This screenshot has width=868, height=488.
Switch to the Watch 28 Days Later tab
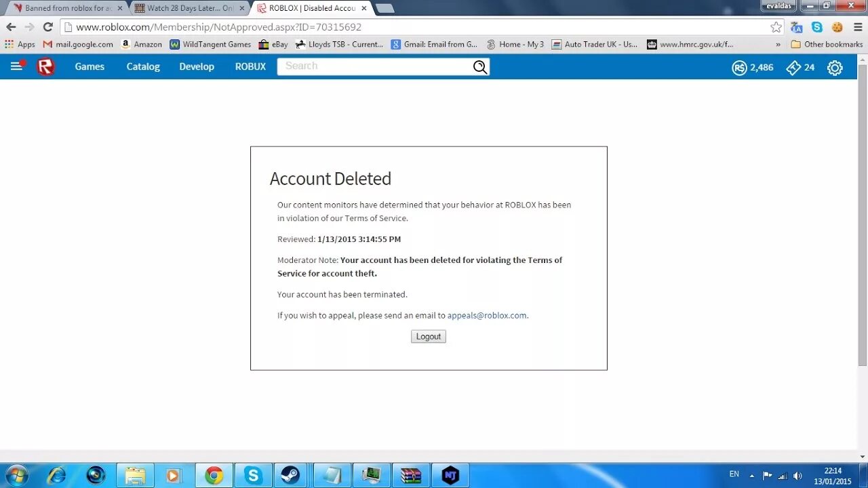click(189, 8)
